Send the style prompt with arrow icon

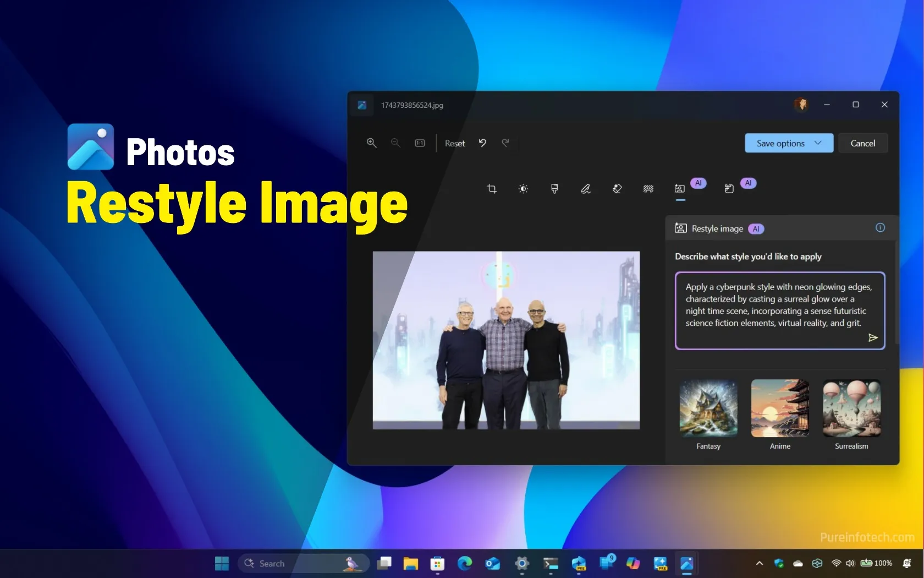point(873,337)
